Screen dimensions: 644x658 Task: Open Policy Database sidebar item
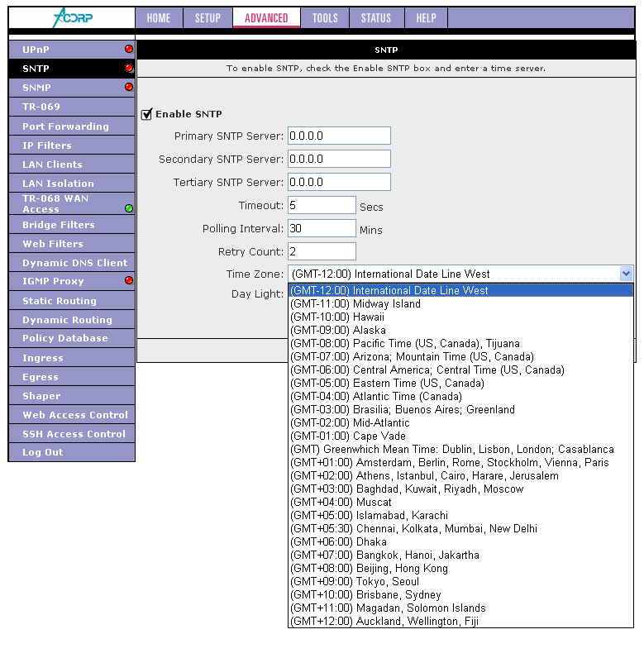[71, 338]
